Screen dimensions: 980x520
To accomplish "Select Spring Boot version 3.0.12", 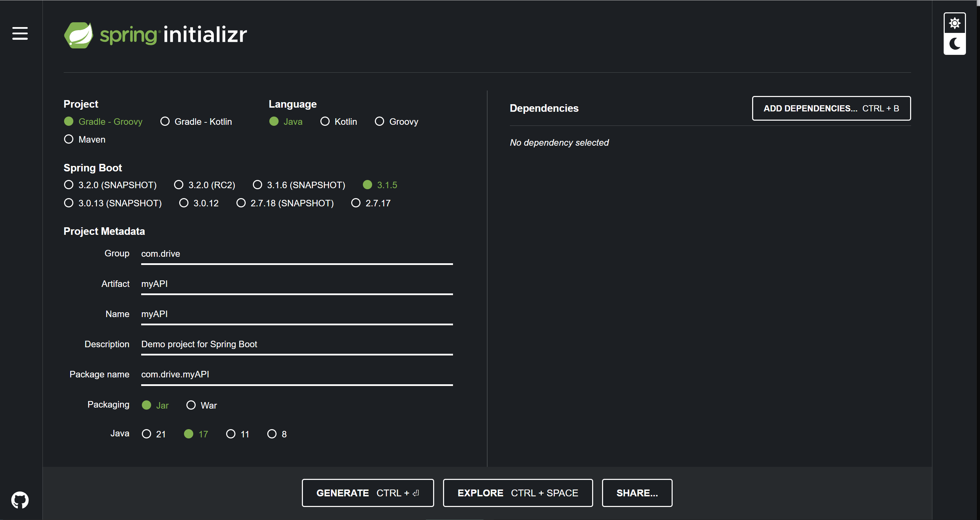I will [184, 203].
